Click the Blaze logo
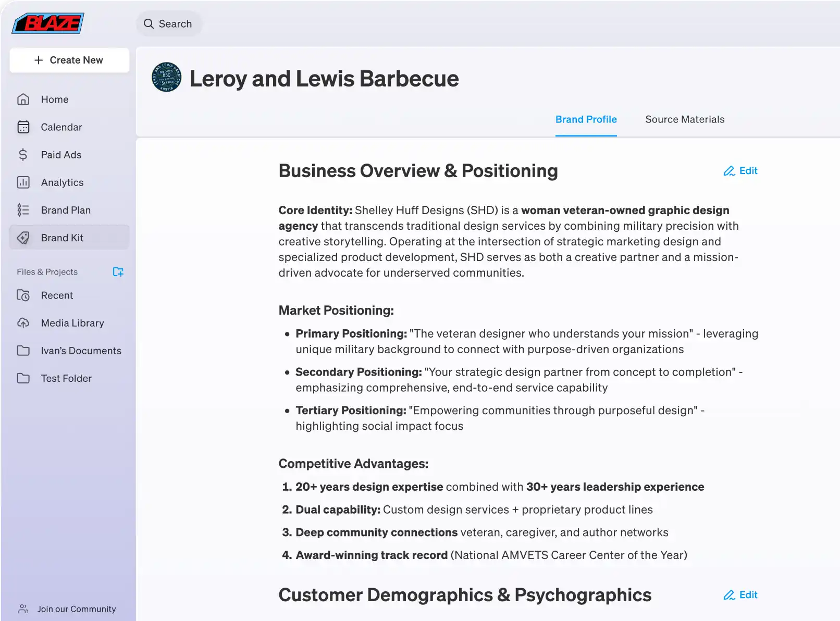The height and width of the screenshot is (621, 840). point(48,23)
